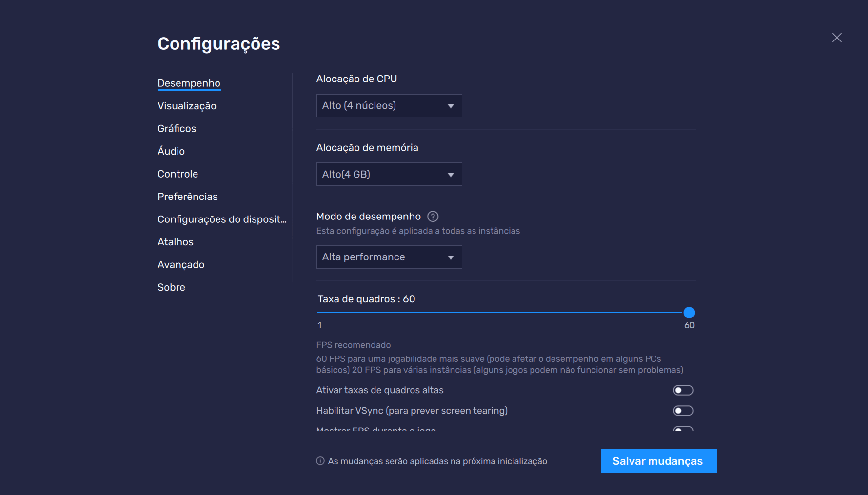Click the Salvar mudanças button
Viewport: 868px width, 495px height.
[658, 461]
